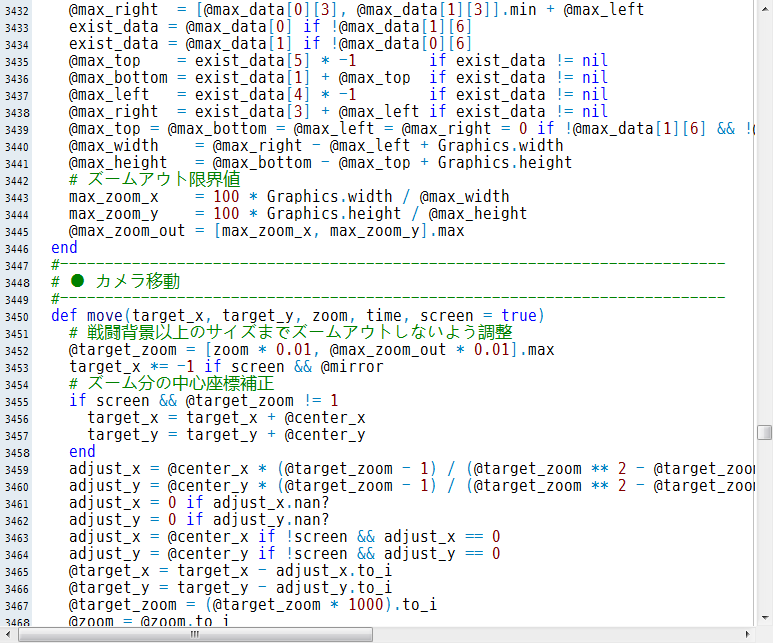Click 'nil' on line 3435
Image resolution: width=773 pixels, height=643 pixels.
(x=595, y=61)
